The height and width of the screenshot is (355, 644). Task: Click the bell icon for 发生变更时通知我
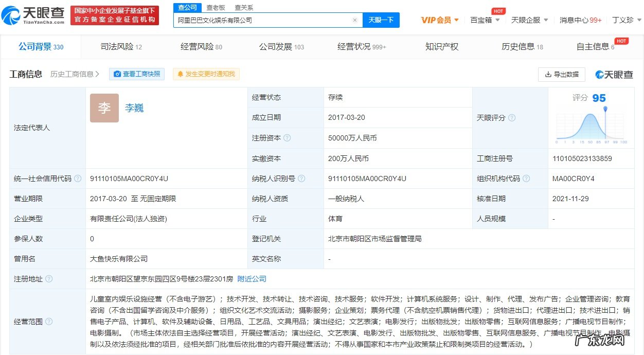coord(180,74)
